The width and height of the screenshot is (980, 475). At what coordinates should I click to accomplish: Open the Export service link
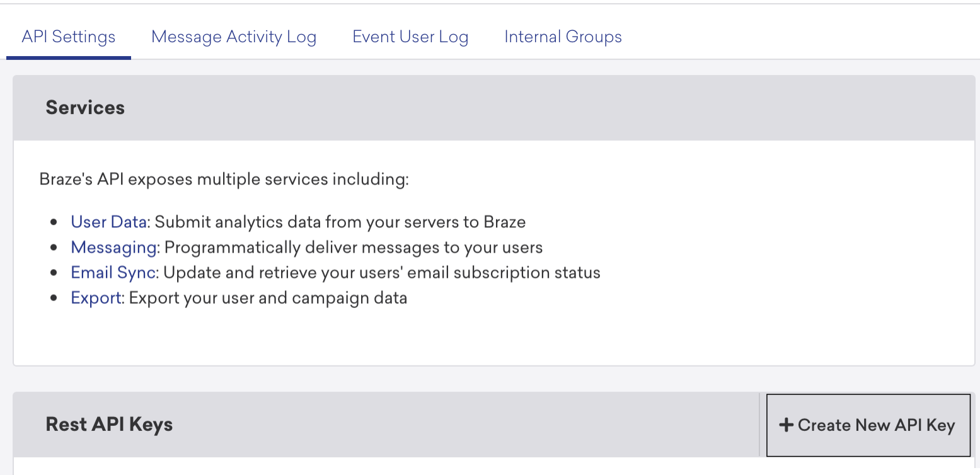(95, 298)
